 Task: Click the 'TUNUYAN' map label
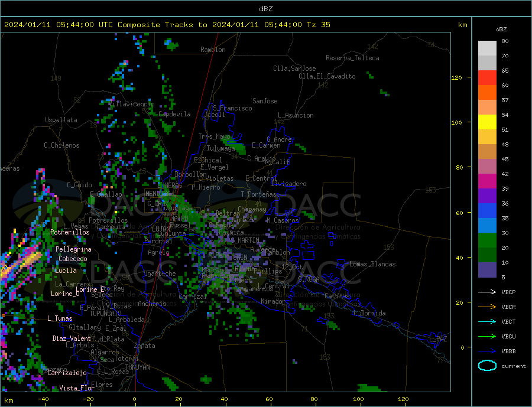point(137,367)
